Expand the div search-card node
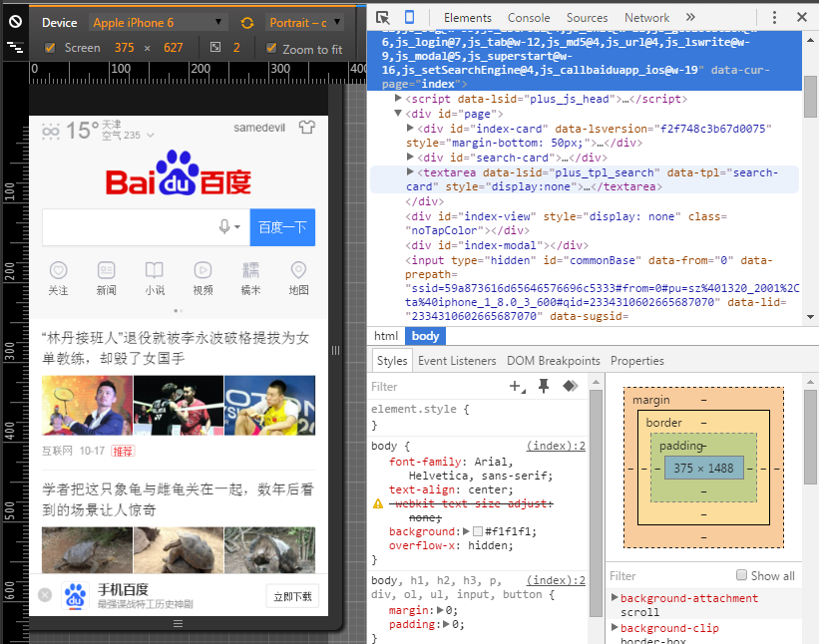The height and width of the screenshot is (644, 819). point(410,157)
